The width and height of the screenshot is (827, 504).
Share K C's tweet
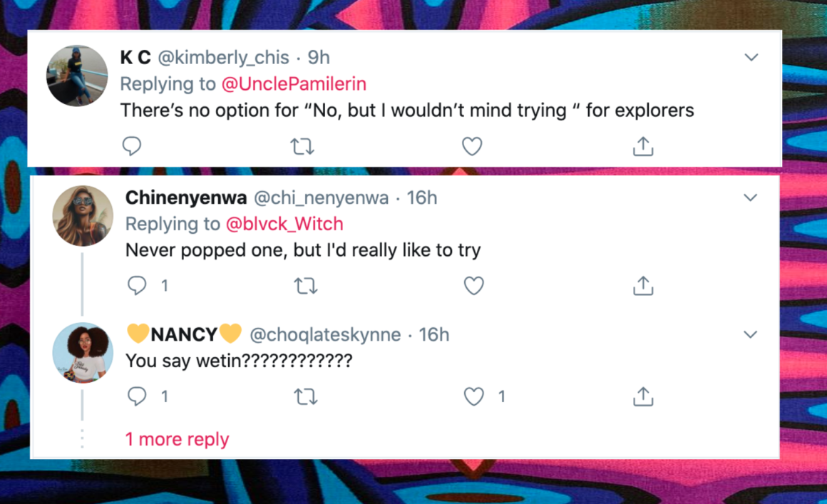(x=643, y=147)
